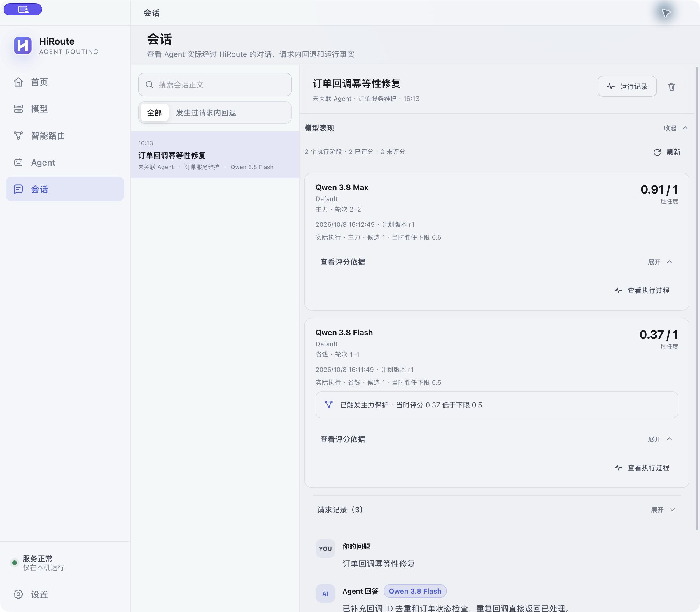Focus the 搜索会话正文 search field

click(x=215, y=85)
